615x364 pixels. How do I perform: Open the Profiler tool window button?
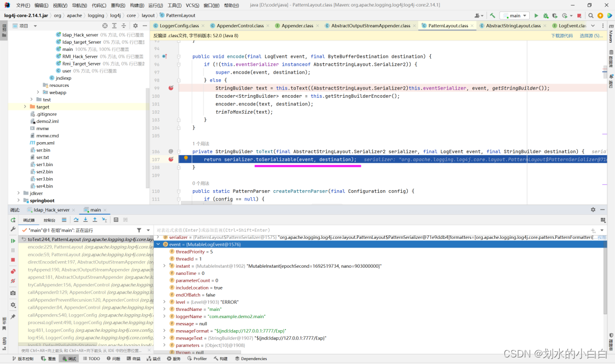point(197,359)
